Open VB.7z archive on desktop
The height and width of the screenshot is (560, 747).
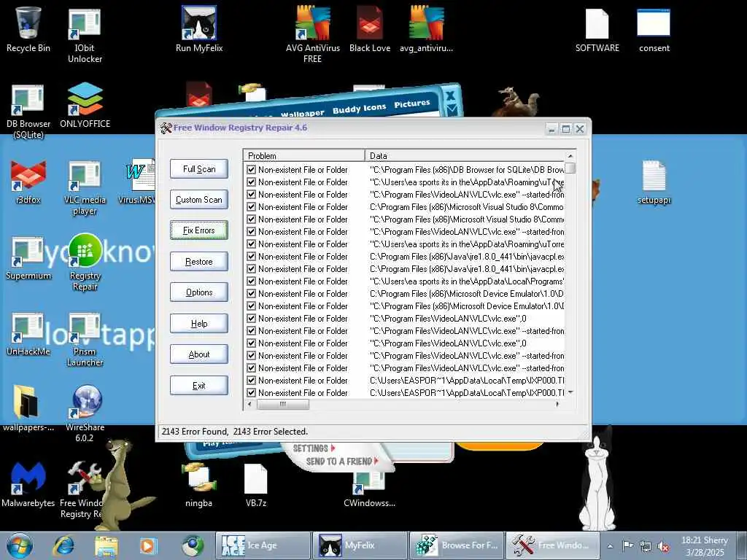256,485
